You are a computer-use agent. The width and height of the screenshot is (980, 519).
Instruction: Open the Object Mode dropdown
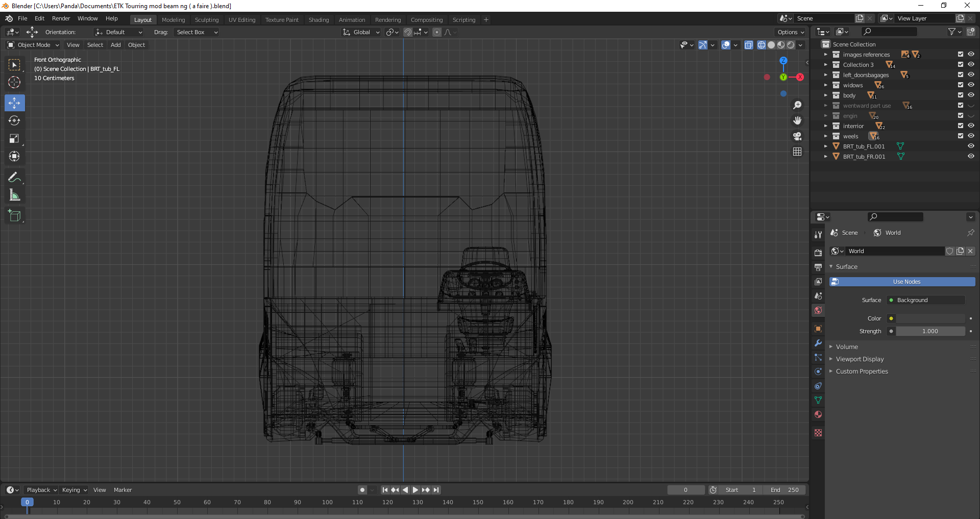[34, 45]
